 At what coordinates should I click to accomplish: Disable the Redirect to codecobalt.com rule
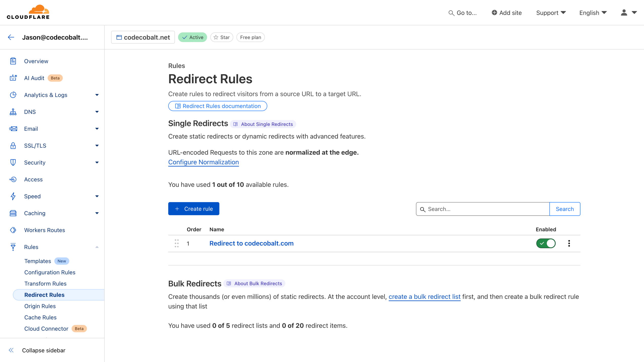pos(546,243)
